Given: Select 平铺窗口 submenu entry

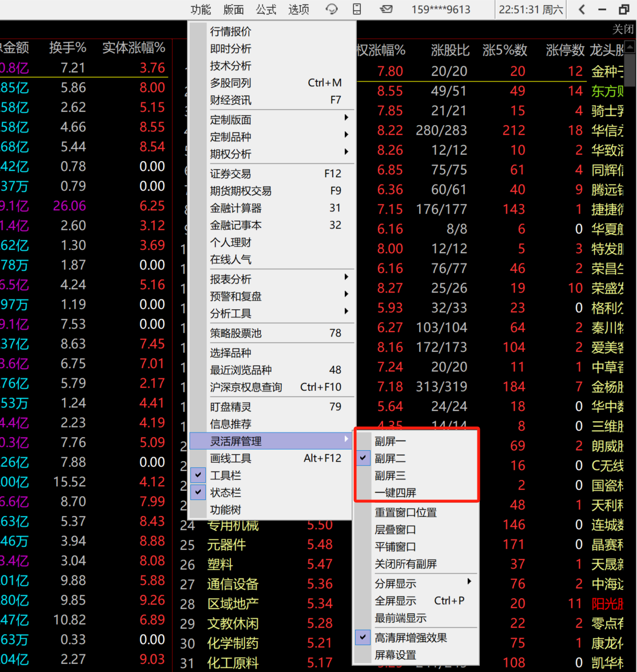Looking at the screenshot, I should [x=416, y=546].
